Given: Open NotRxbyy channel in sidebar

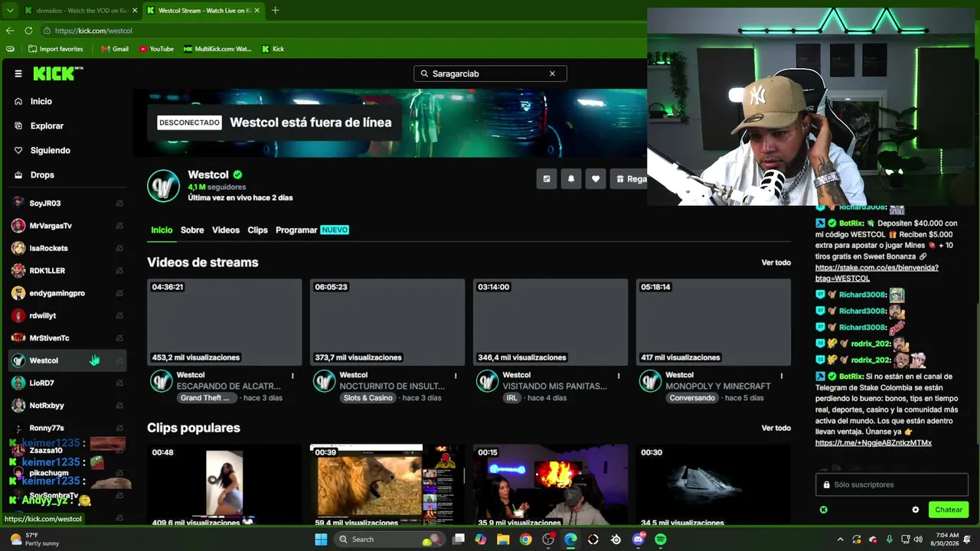Looking at the screenshot, I should pyautogui.click(x=67, y=405).
